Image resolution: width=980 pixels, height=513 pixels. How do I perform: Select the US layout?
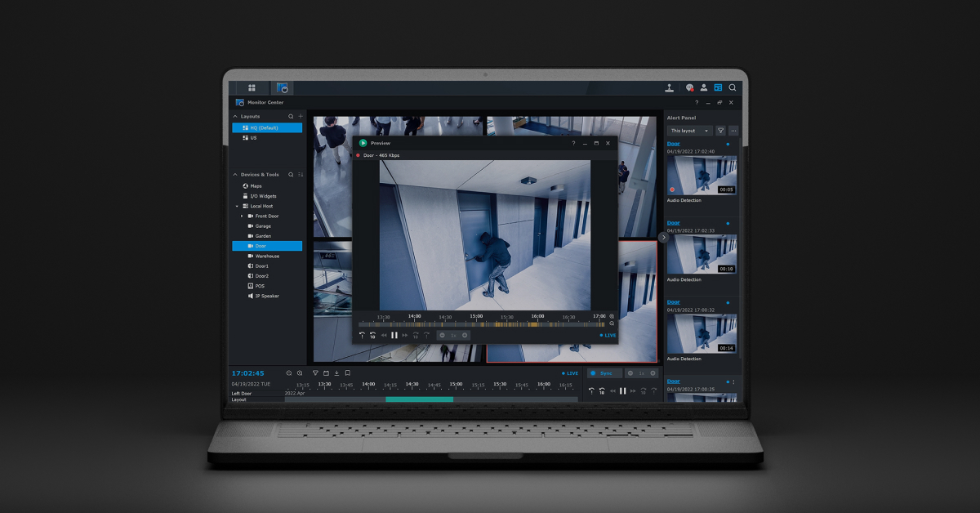[x=253, y=138]
